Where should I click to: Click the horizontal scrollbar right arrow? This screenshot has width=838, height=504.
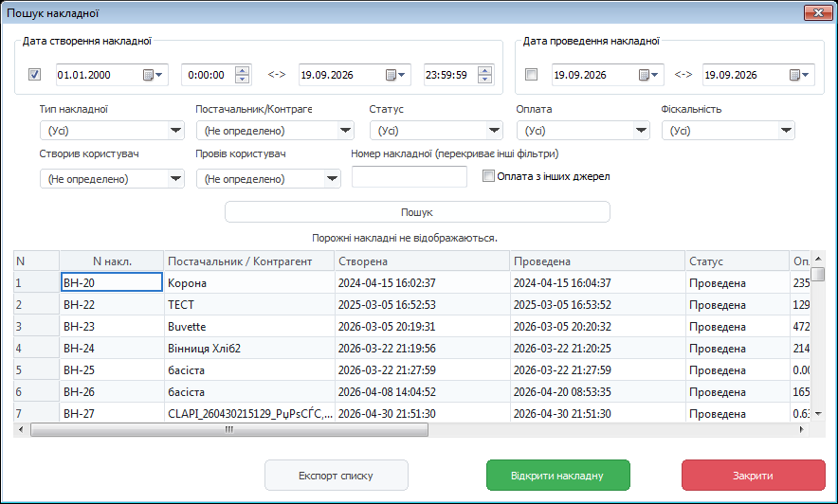(802, 429)
